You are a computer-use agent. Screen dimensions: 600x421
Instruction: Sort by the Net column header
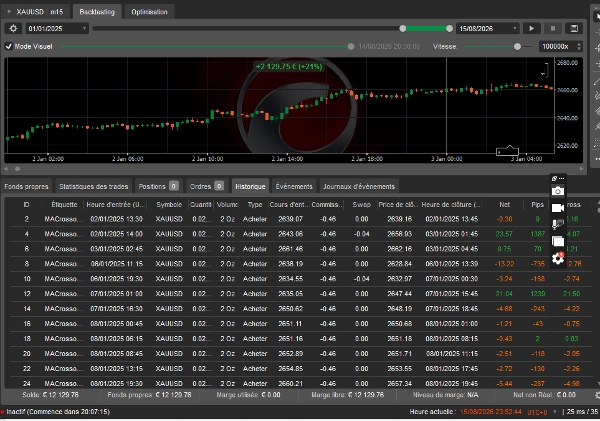click(x=504, y=205)
